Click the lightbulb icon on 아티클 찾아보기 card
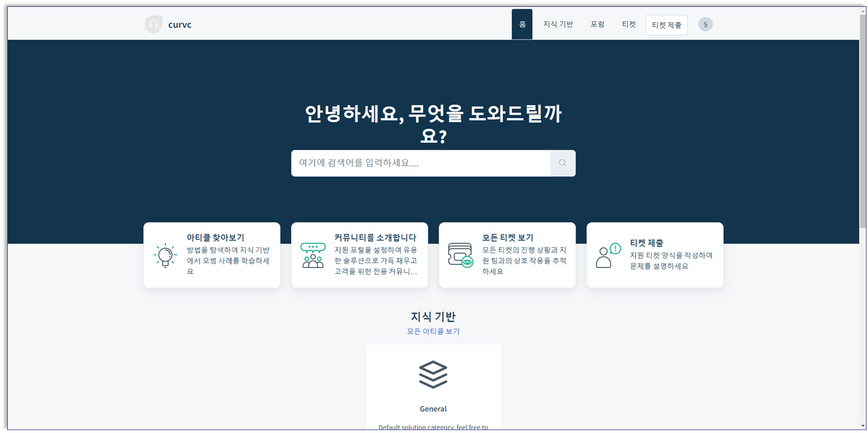 (166, 255)
